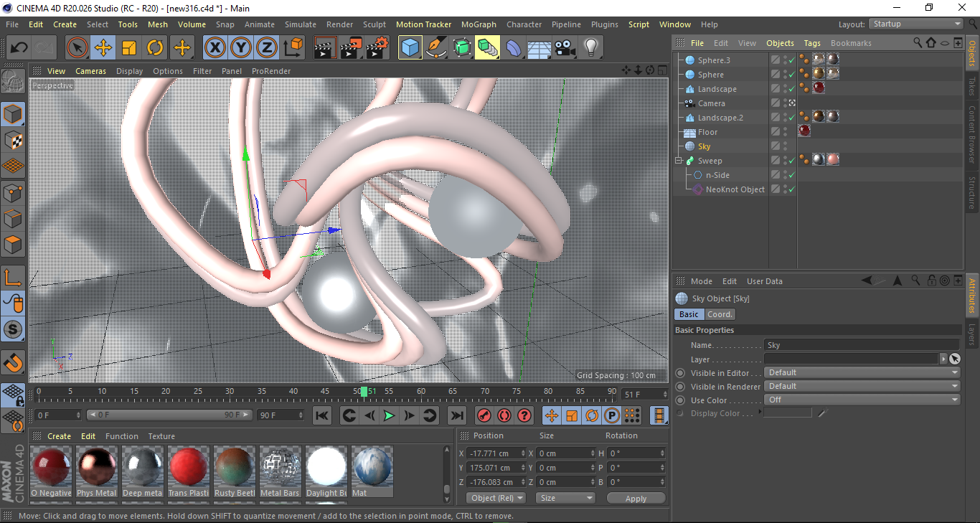980x523 pixels.
Task: Click the timeline playhead at frame 51
Action: click(x=364, y=392)
